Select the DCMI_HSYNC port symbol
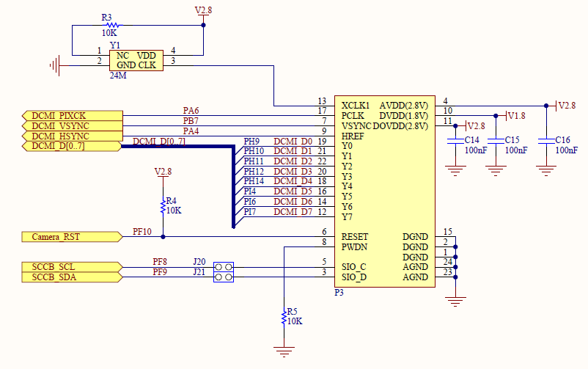Image resolution: width=588 pixels, height=369 pixels. [x=73, y=136]
